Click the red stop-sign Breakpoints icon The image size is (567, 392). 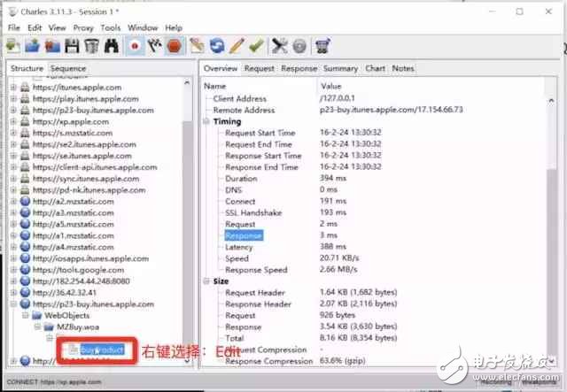coord(175,46)
